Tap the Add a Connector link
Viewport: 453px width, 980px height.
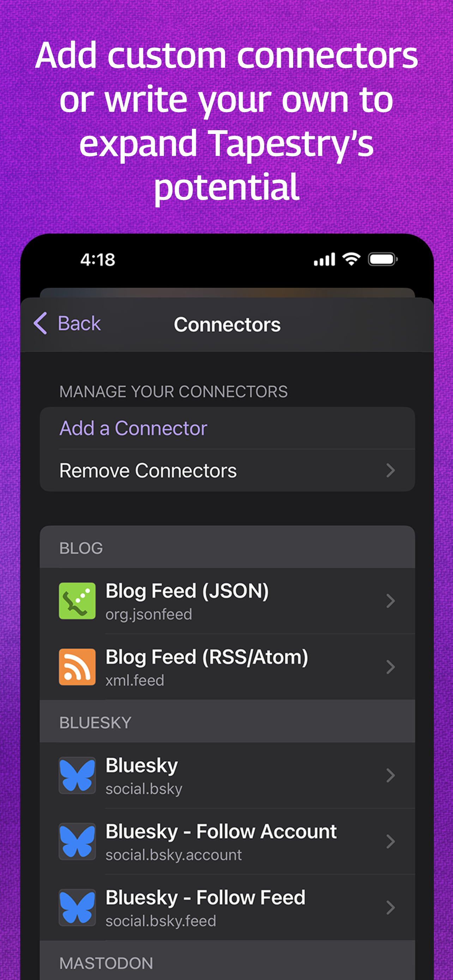pos(133,428)
